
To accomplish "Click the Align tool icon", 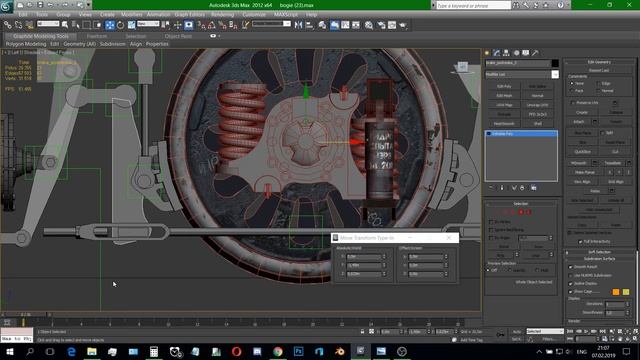I will [x=309, y=25].
